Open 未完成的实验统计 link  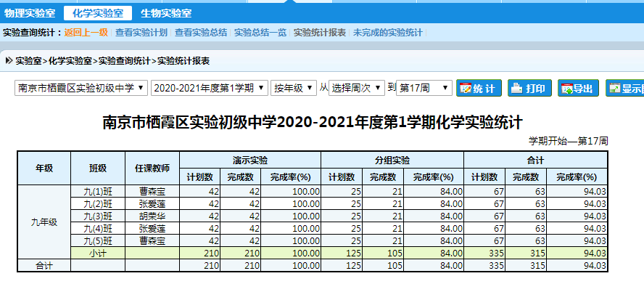(388, 33)
